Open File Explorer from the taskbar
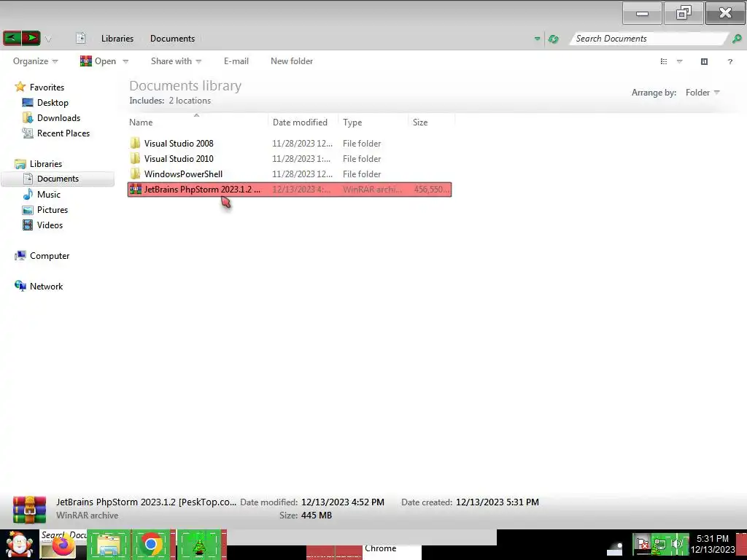Image resolution: width=747 pixels, height=560 pixels. tap(109, 545)
